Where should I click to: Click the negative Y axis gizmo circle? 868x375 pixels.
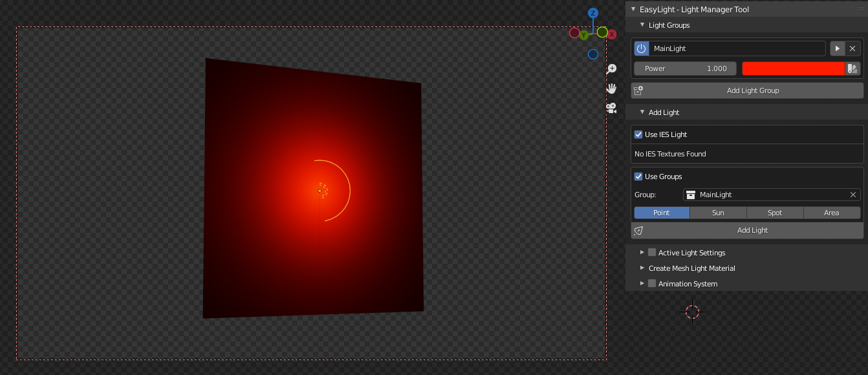coord(602,32)
